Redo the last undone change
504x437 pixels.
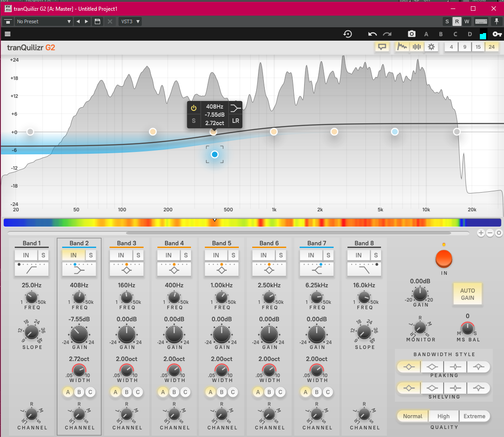(x=387, y=34)
